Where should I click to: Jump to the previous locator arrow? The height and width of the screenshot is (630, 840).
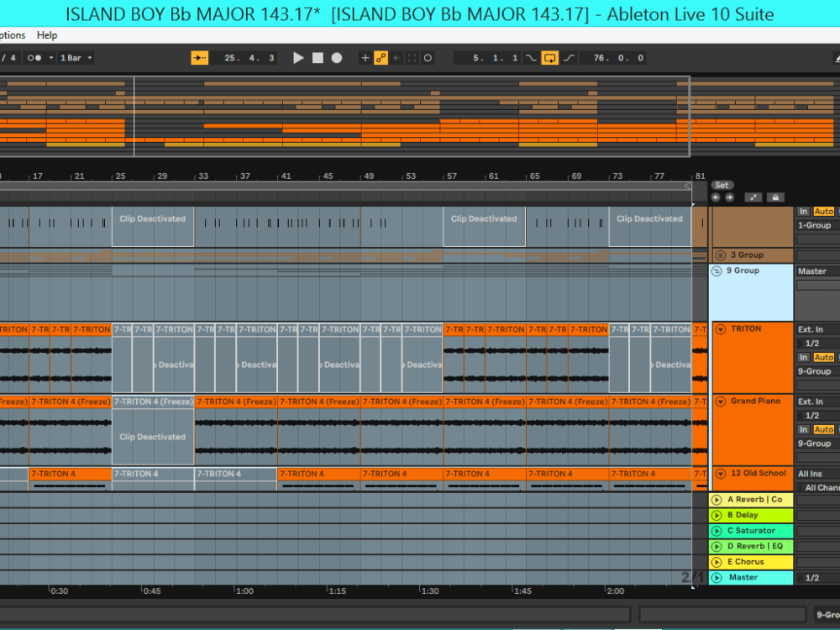715,197
